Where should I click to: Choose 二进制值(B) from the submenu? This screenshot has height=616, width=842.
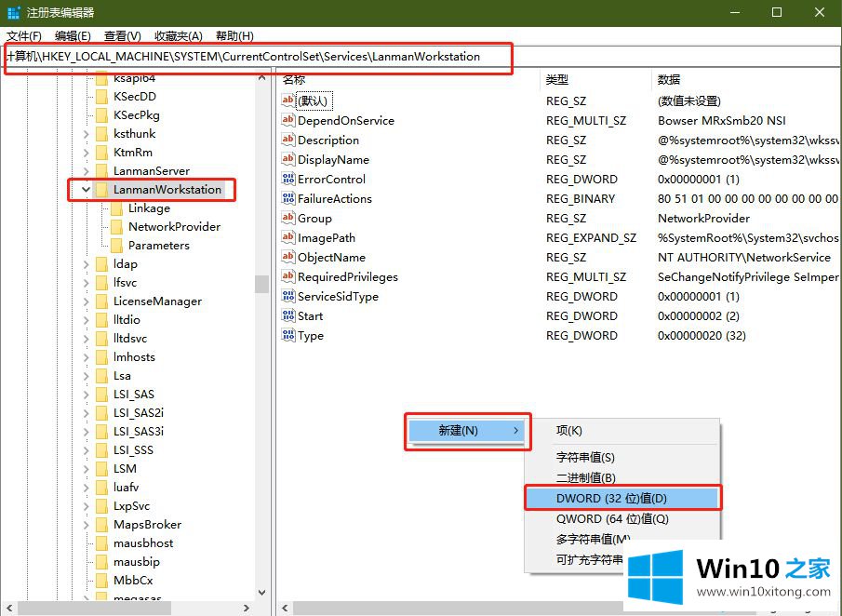point(621,477)
